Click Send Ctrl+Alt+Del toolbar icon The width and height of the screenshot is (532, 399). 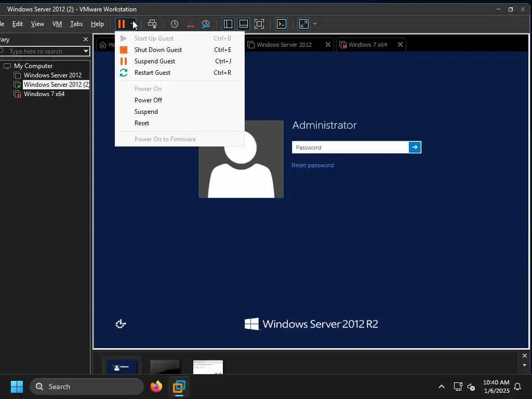pos(152,24)
